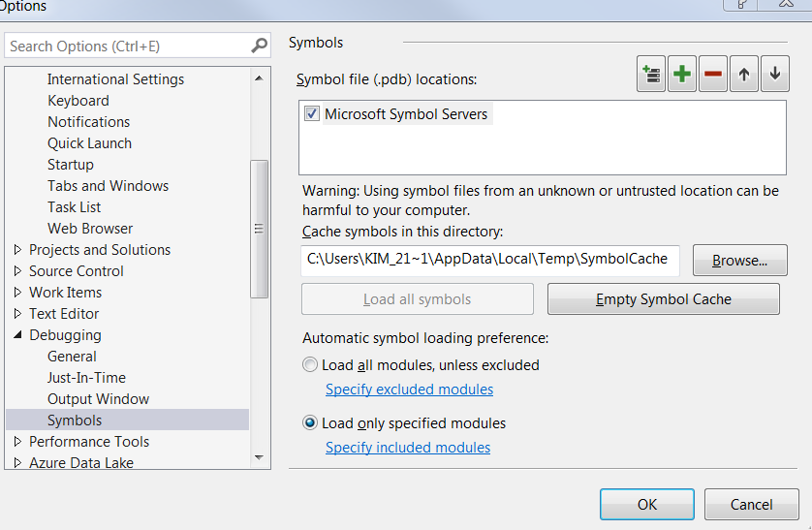Click Work Items label
The width and height of the screenshot is (812, 530).
click(65, 292)
